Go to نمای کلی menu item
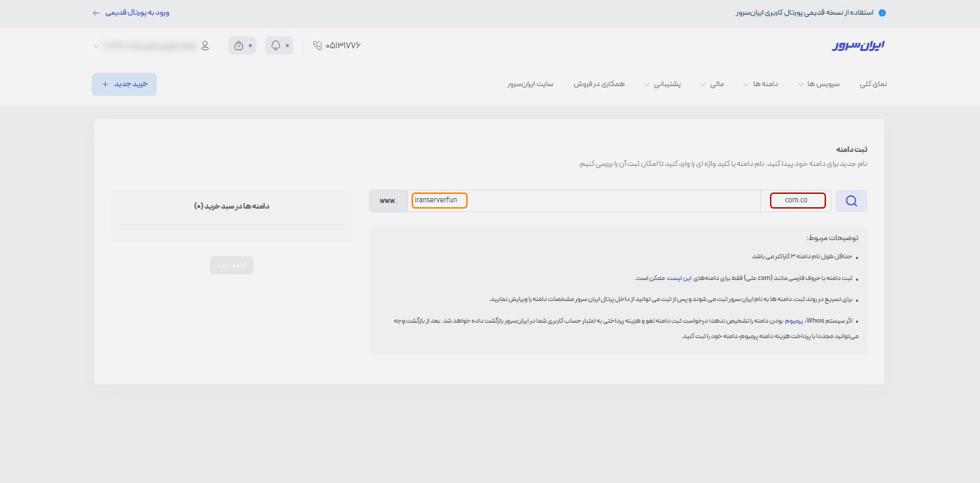 (x=873, y=84)
